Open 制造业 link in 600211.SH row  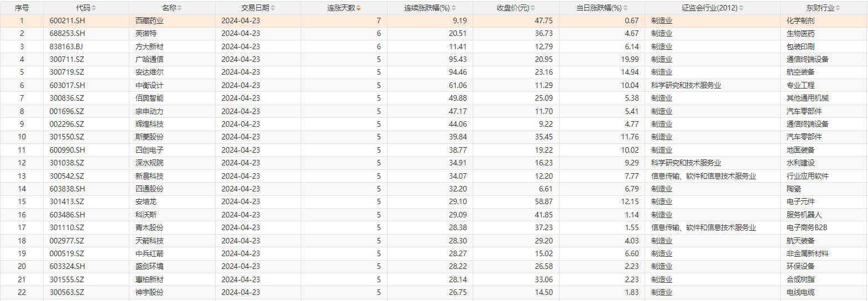pos(662,20)
